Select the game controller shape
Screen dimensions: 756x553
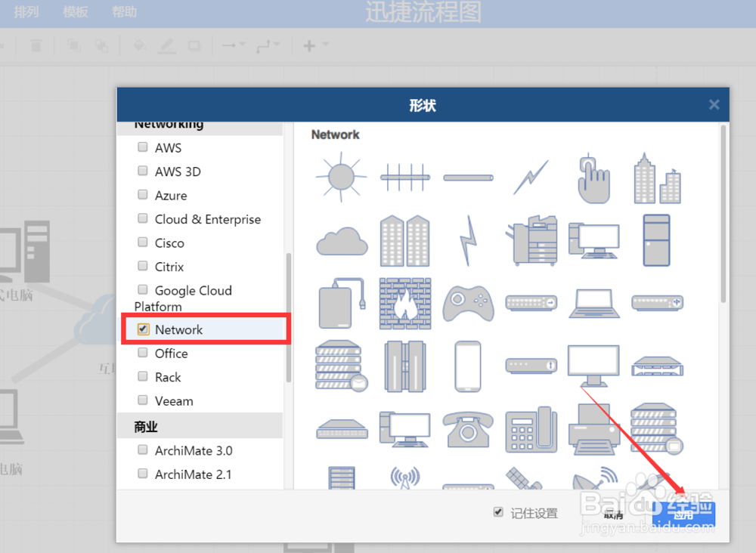[x=468, y=304]
